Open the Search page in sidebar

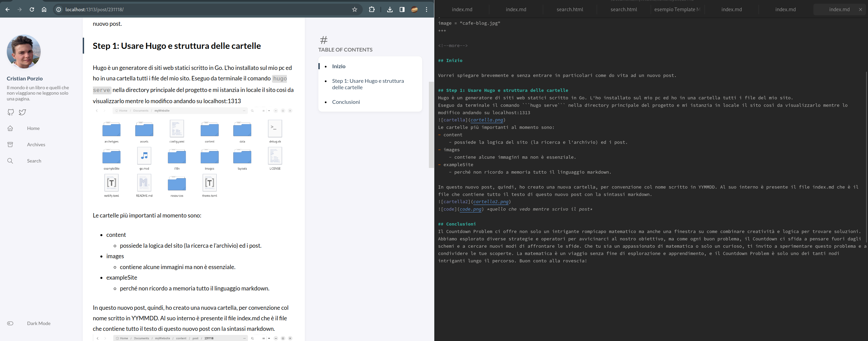click(34, 161)
